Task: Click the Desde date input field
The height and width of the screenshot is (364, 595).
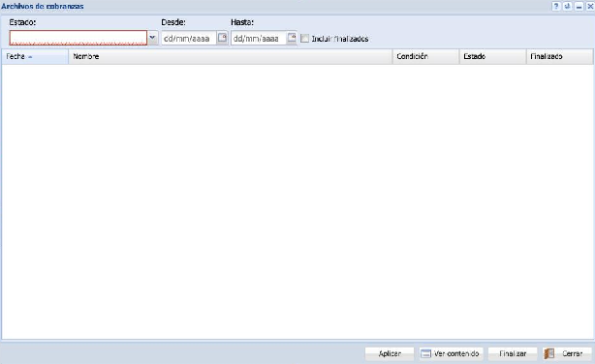Action: click(189, 39)
